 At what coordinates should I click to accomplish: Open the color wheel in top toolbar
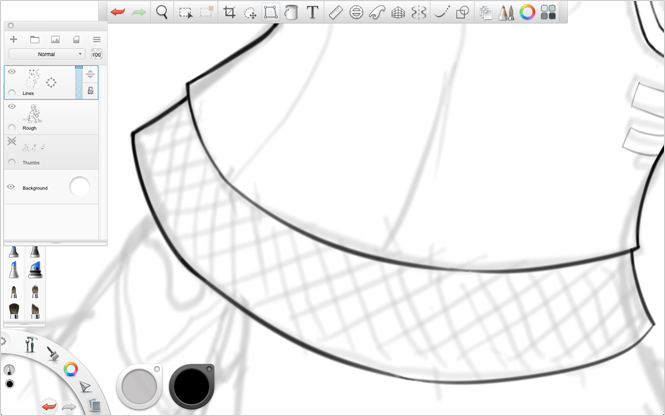point(527,13)
